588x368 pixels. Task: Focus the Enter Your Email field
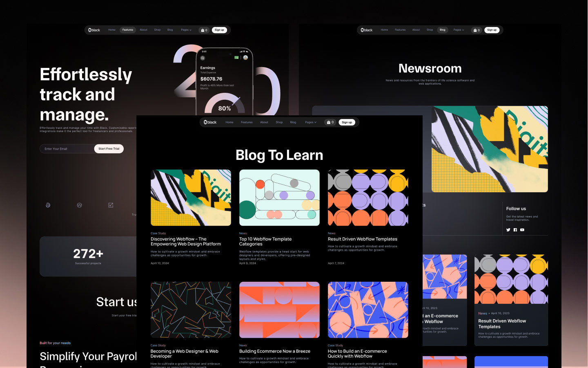coord(67,149)
